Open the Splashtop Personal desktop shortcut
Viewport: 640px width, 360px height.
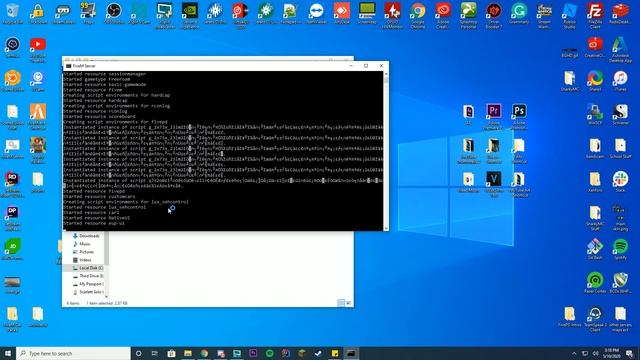(x=468, y=15)
